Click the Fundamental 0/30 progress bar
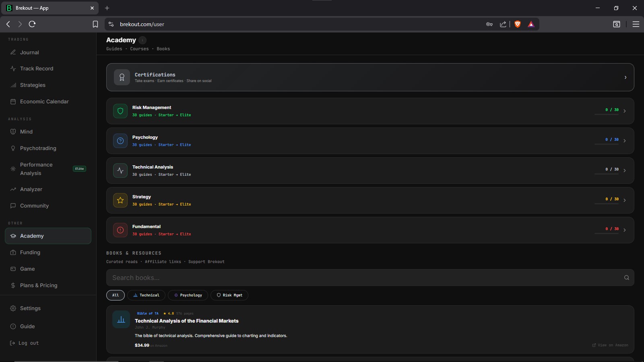 [606, 234]
